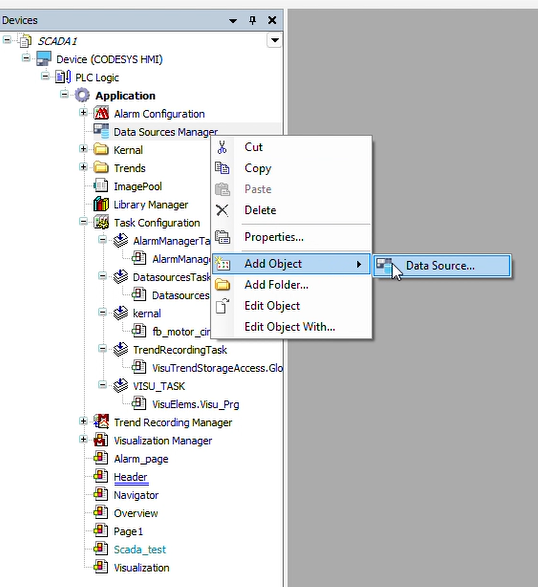Click the AlarmManagerTask task icon
538x587 pixels.
(121, 240)
